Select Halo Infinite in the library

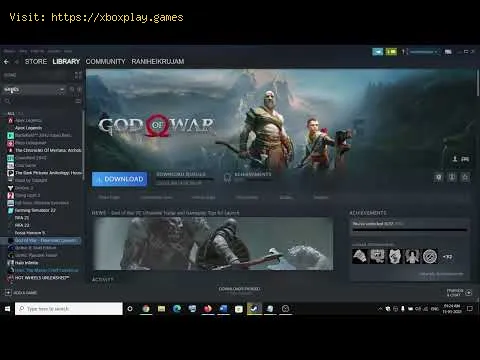point(26,263)
